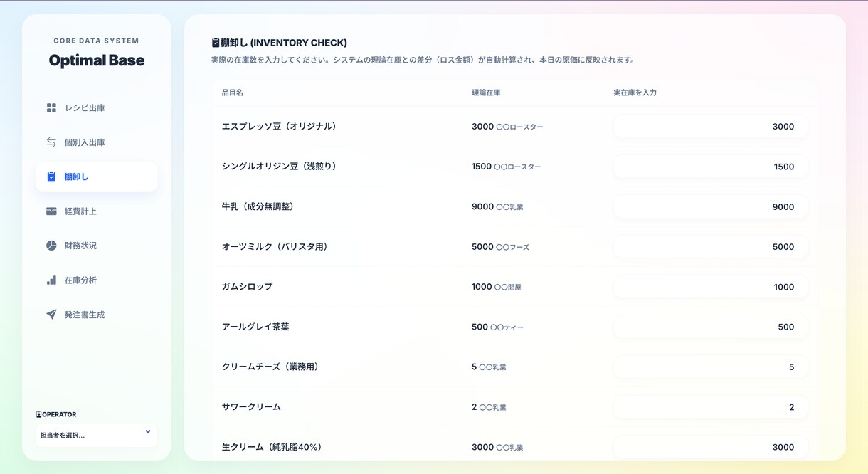The image size is (868, 474).
Task: Click theoretical stock 1000 〇〇問屋
Action: [x=496, y=287]
